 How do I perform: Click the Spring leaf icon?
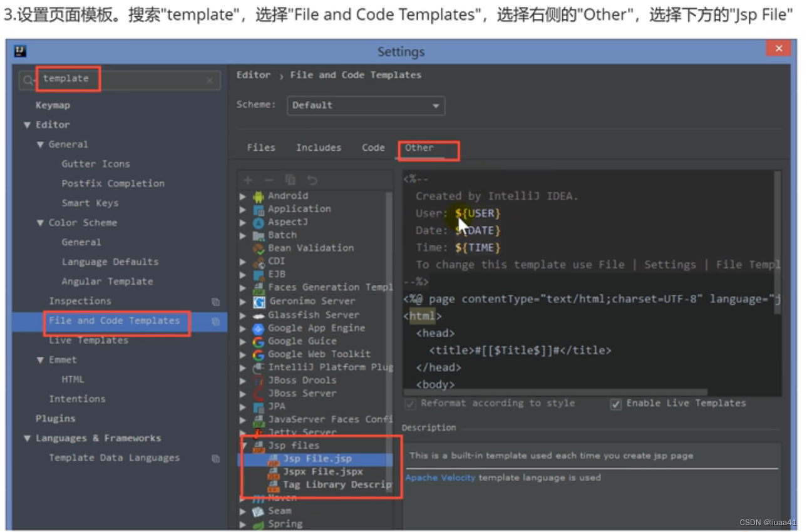[x=259, y=525]
